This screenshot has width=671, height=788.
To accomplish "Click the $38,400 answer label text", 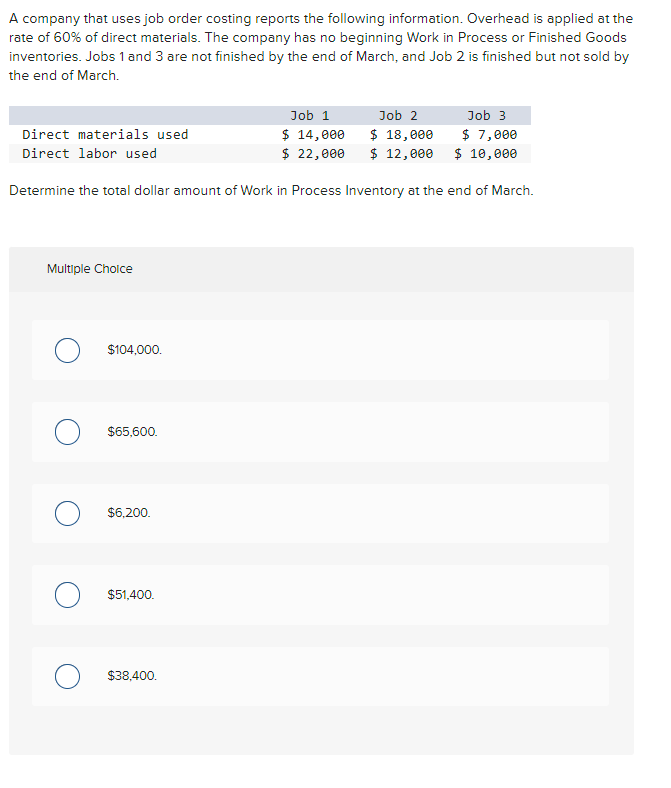I will click(132, 675).
